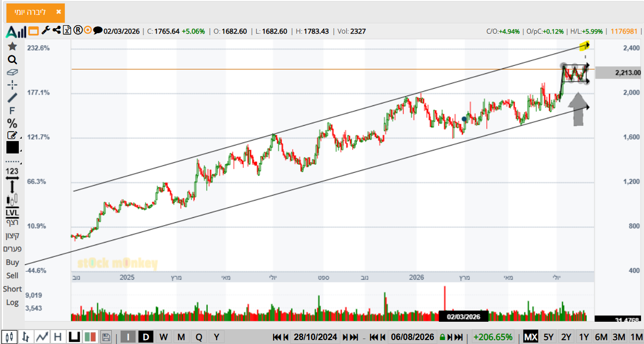This screenshot has height=344, width=644.
Task: Click the orange target circle icon
Action: click(x=88, y=30)
